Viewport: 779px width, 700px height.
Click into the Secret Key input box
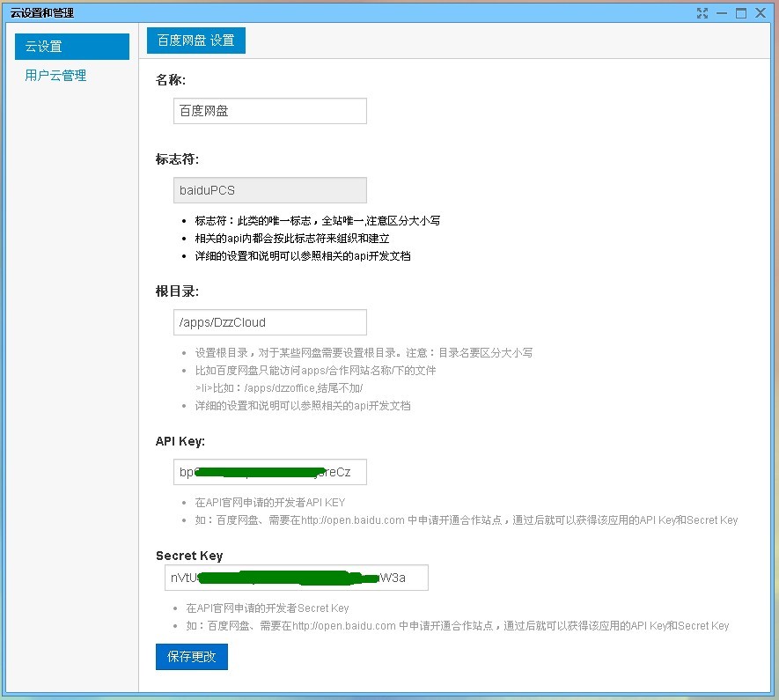point(297,578)
